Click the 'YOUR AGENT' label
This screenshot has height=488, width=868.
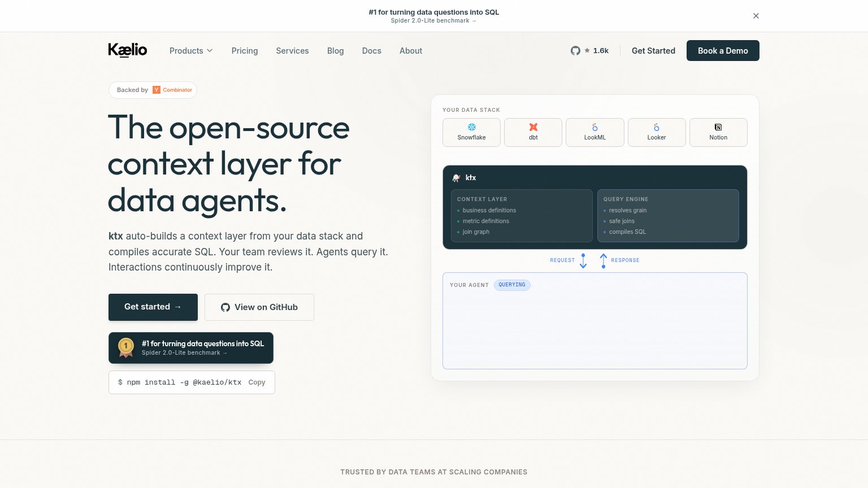(469, 285)
